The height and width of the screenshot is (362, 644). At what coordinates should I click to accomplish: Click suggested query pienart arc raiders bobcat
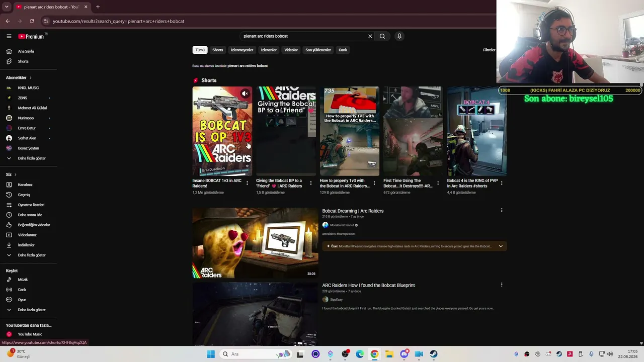(248, 66)
